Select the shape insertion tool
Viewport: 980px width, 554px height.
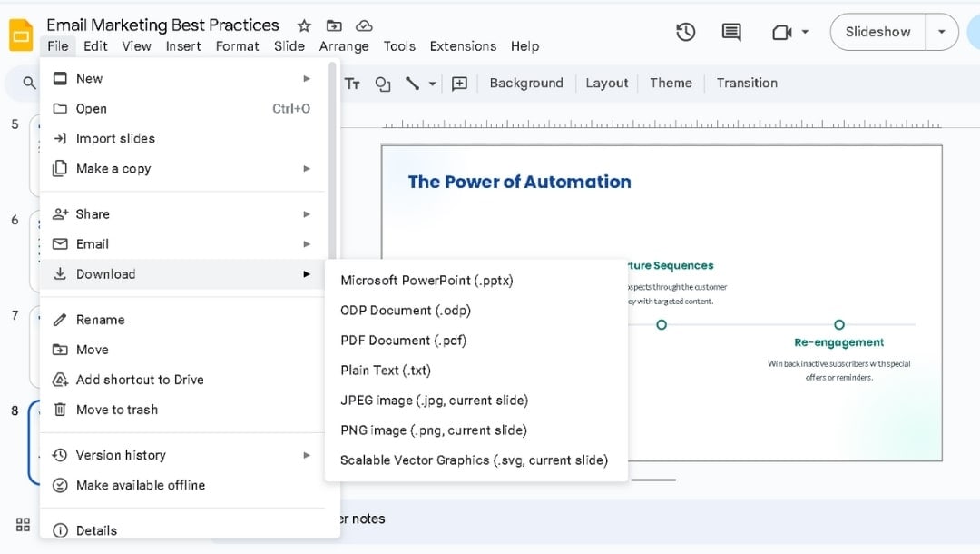pos(382,83)
